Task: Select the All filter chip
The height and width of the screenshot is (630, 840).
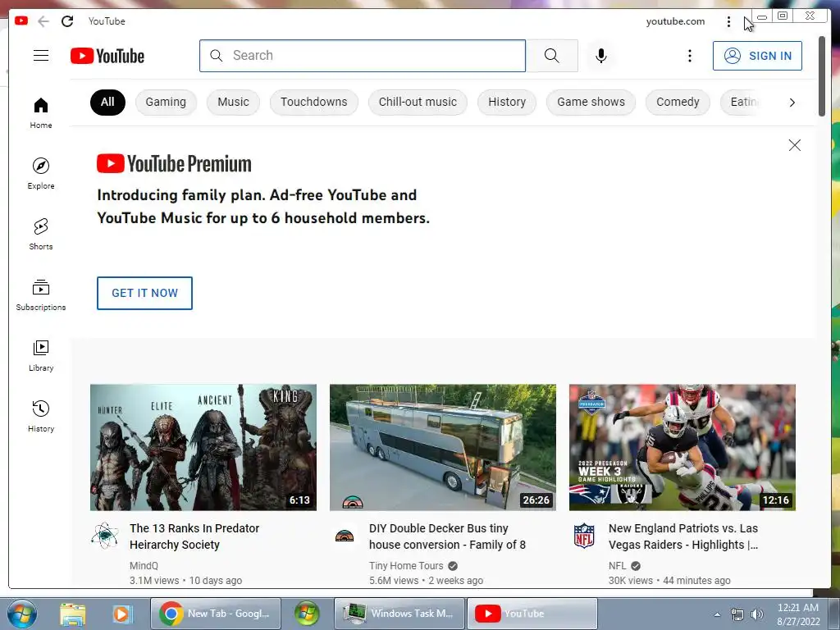Action: 107,102
